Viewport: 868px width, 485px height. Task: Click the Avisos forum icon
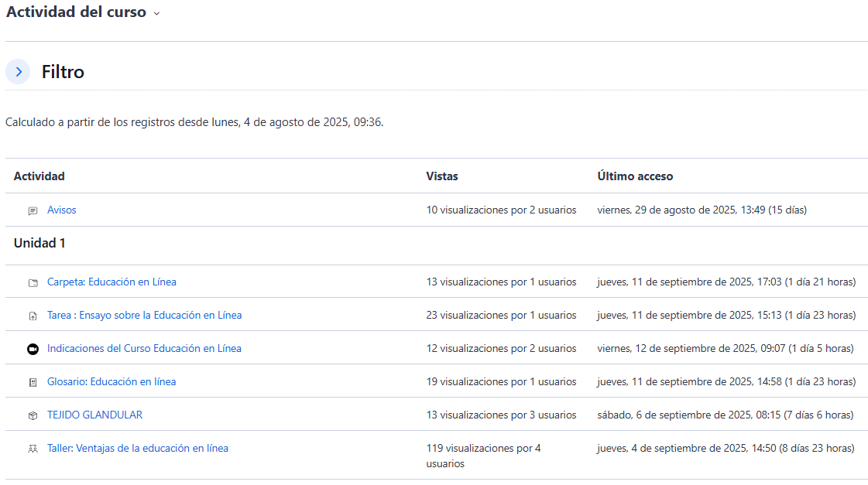[33, 210]
